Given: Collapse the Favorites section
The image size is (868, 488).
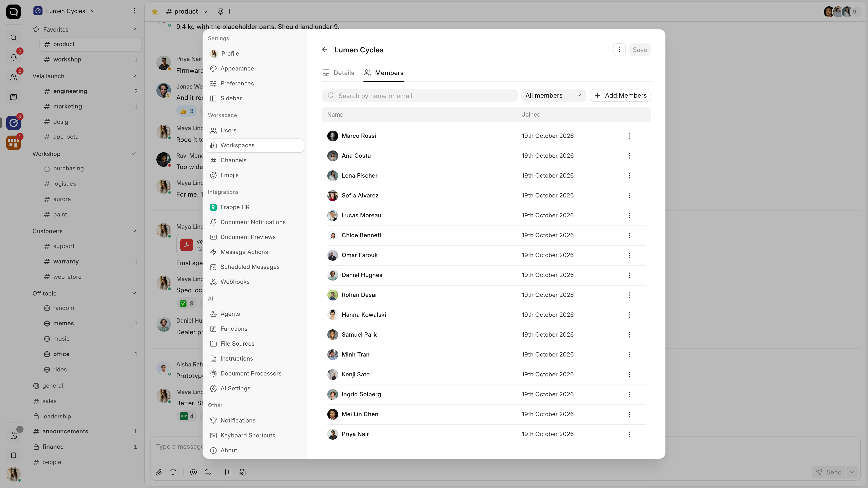Looking at the screenshot, I should tap(134, 30).
